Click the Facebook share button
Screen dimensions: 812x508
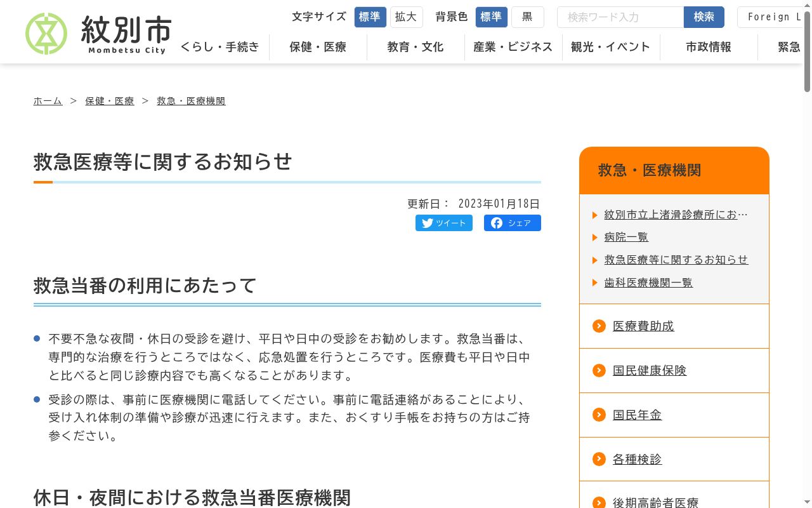coord(513,223)
